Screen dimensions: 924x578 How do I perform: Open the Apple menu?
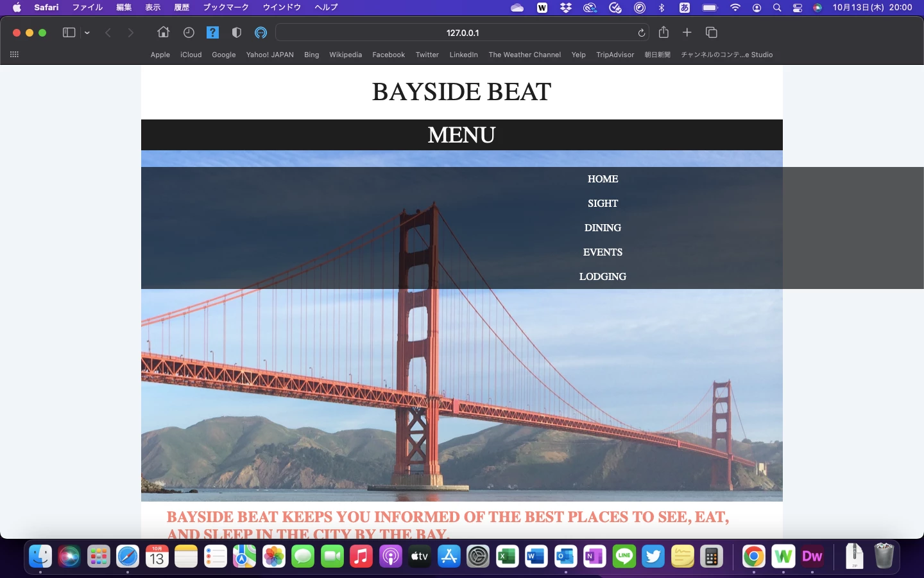17,8
